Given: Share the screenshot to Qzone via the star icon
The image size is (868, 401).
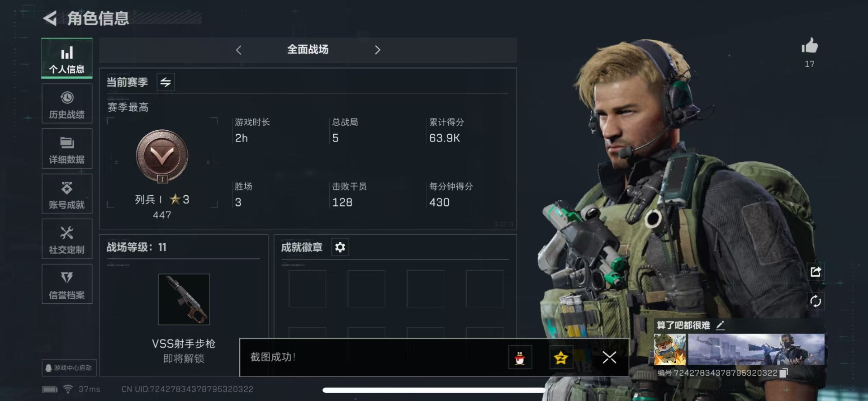Looking at the screenshot, I should coord(561,358).
